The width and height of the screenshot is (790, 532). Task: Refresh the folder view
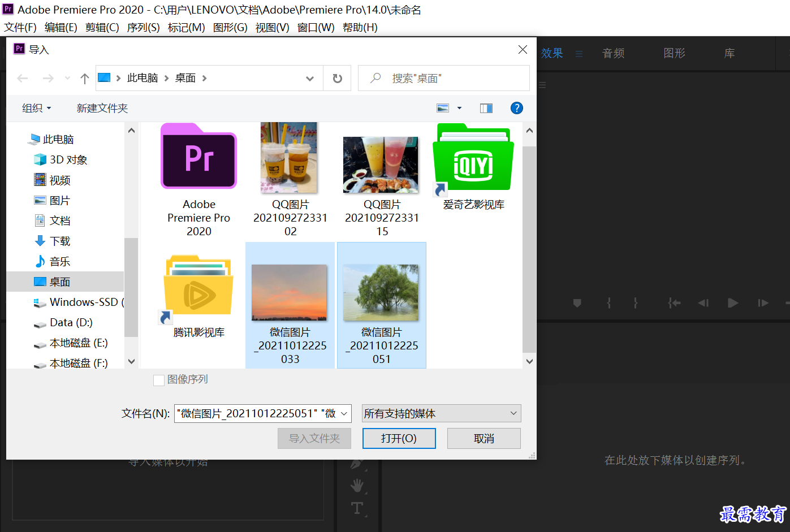tap(337, 79)
